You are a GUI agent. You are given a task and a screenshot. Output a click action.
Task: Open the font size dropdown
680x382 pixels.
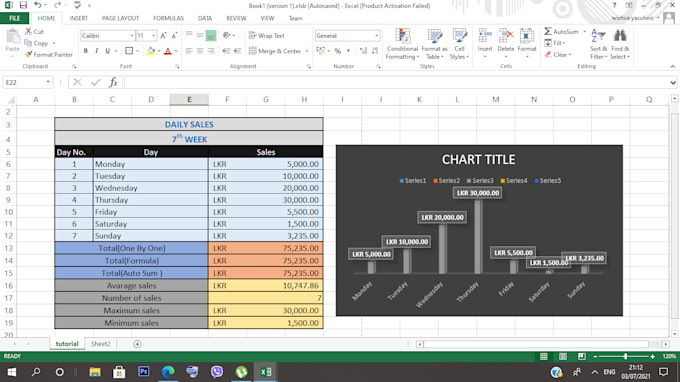click(x=153, y=36)
